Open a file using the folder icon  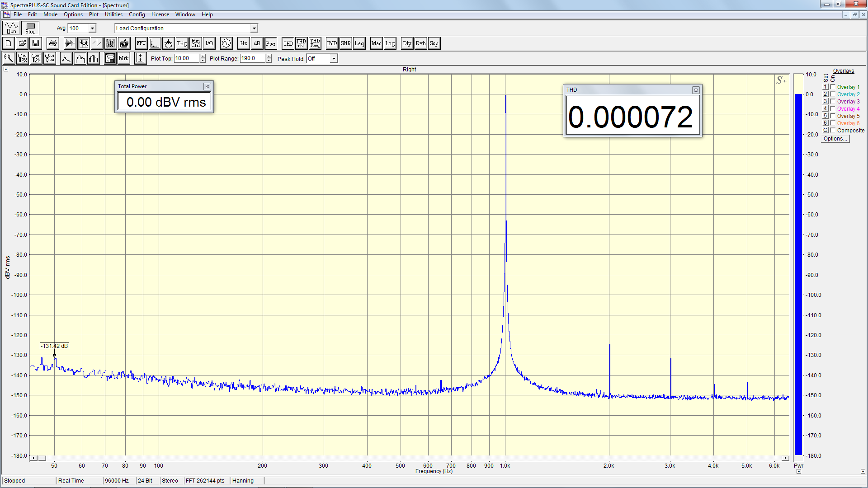point(22,43)
